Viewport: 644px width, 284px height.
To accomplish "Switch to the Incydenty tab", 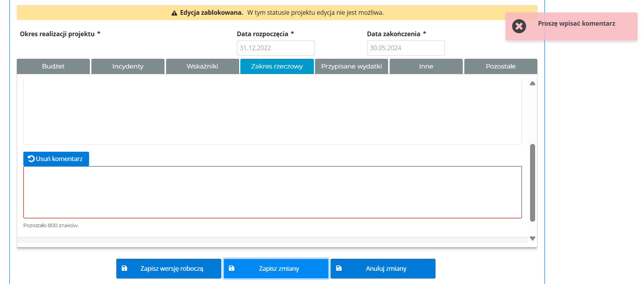I will (128, 67).
